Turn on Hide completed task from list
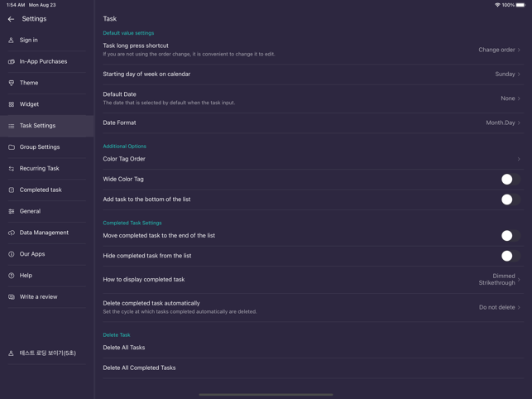The width and height of the screenshot is (532, 399). (510, 256)
